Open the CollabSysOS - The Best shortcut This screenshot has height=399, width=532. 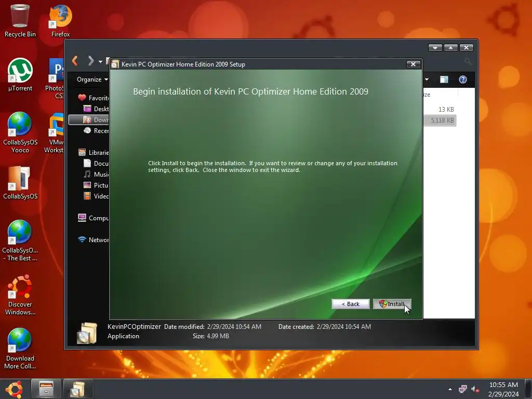click(x=20, y=240)
